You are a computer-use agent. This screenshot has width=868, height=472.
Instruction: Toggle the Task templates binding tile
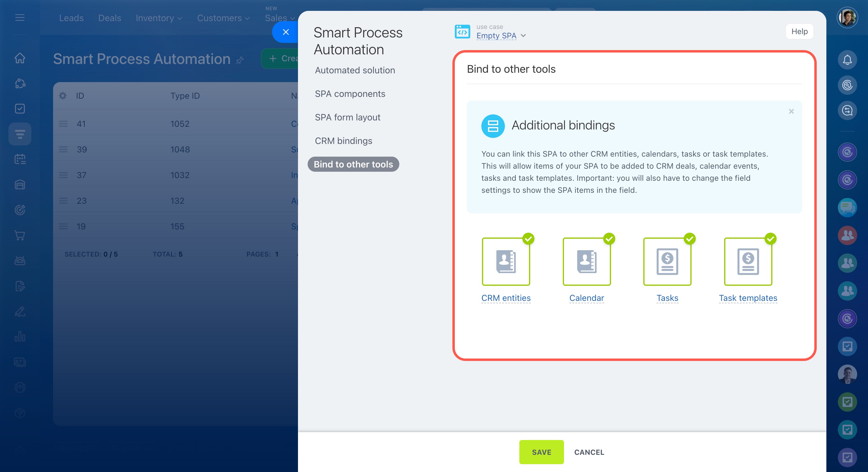click(x=748, y=262)
